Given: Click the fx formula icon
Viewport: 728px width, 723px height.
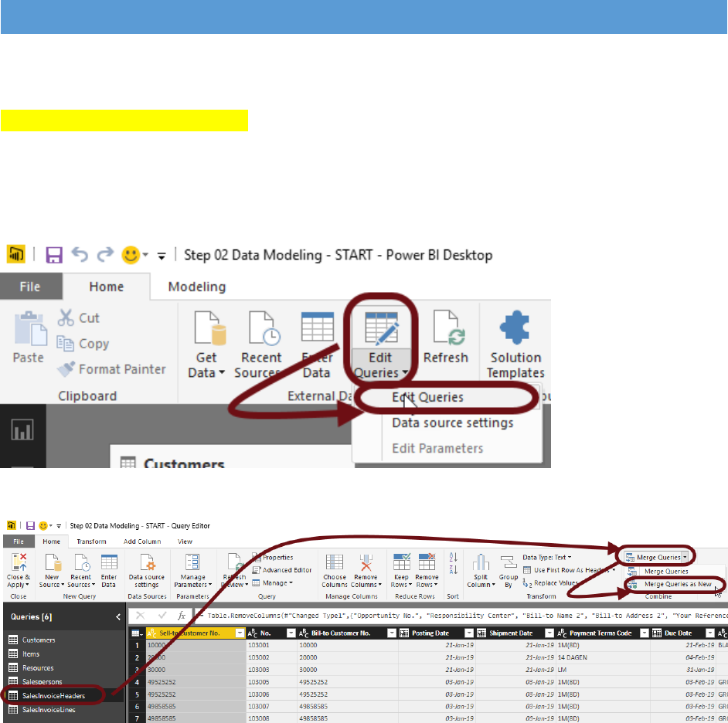Looking at the screenshot, I should tap(182, 616).
